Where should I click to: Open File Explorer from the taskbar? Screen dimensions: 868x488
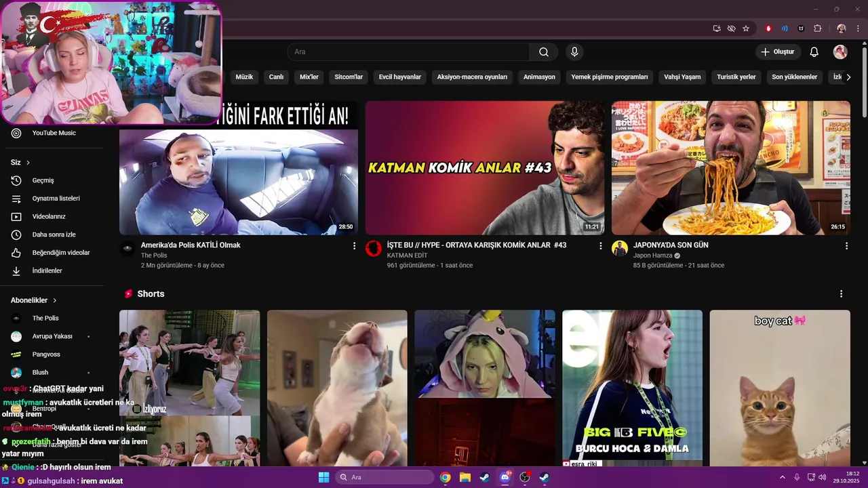point(465,477)
